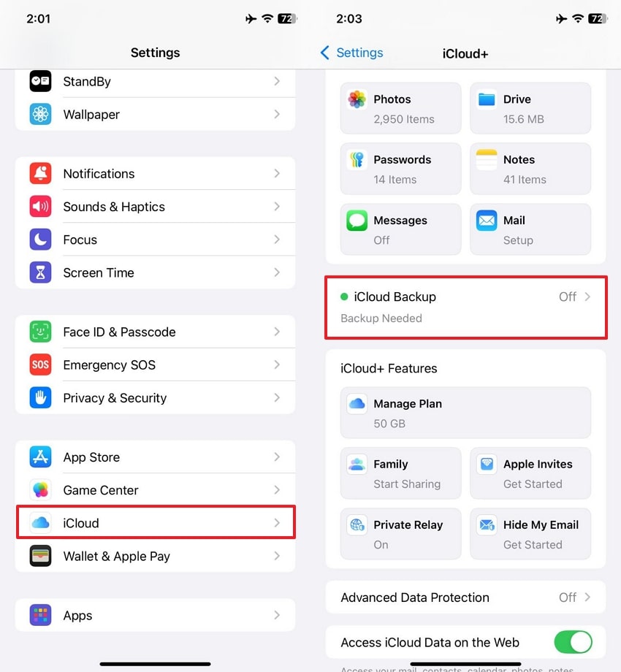621x672 pixels.
Task: Open the Private Relay globe icon
Action: click(357, 524)
